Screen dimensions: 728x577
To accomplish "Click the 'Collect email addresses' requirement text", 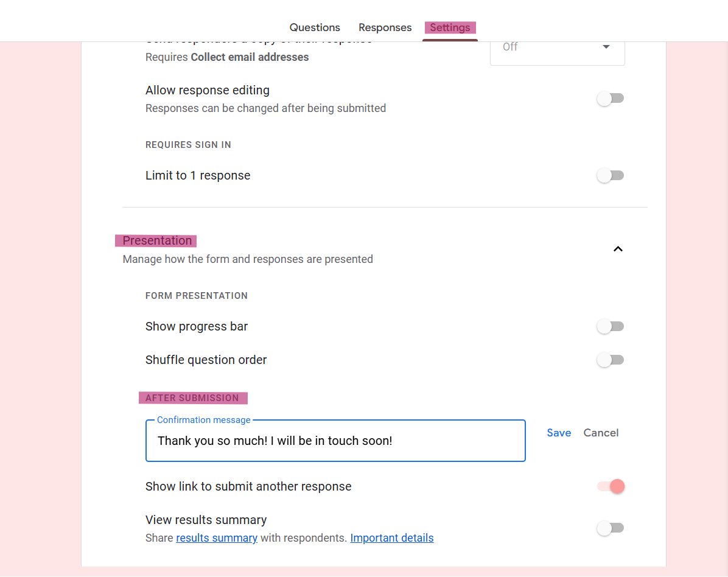I will pos(250,57).
